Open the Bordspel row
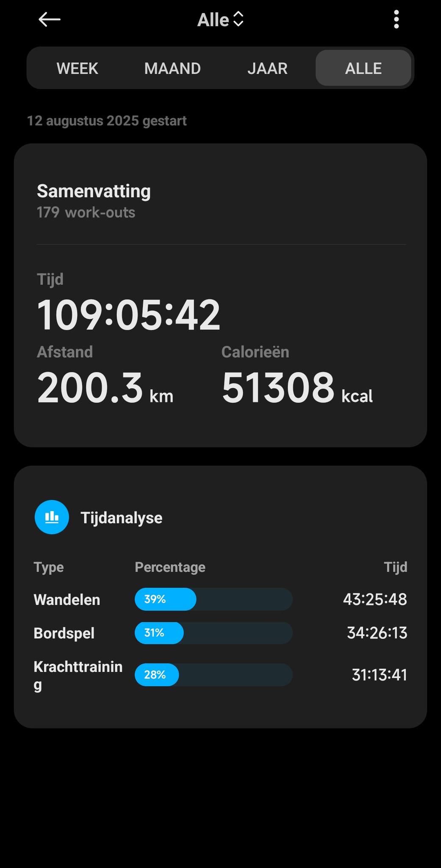The height and width of the screenshot is (868, 441). click(x=220, y=633)
